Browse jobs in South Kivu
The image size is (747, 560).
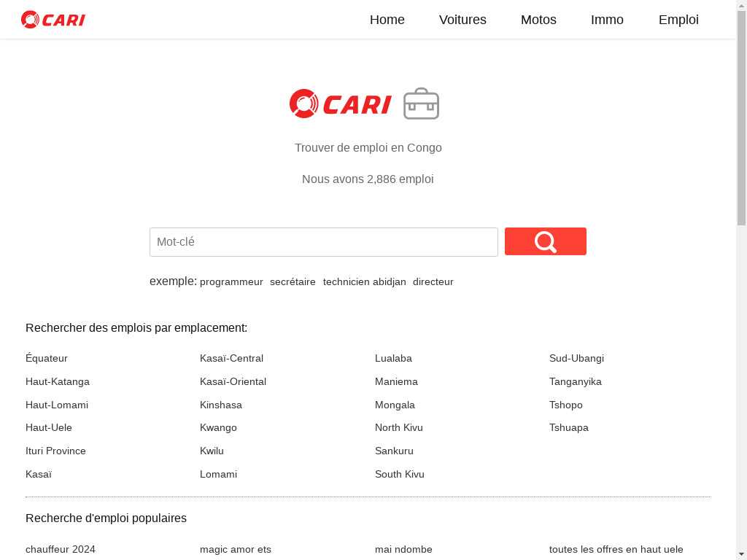[x=400, y=474]
